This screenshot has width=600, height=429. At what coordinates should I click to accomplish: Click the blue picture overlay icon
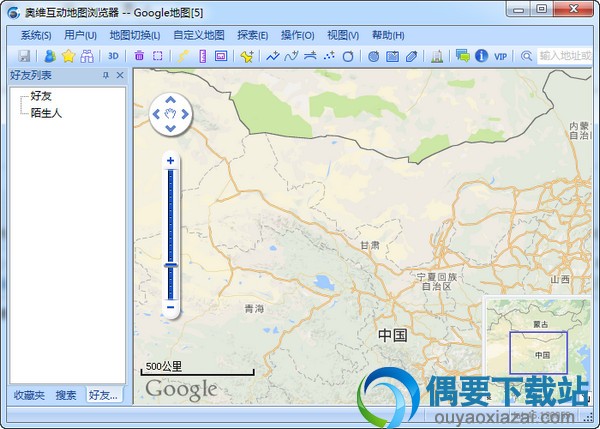[x=393, y=56]
